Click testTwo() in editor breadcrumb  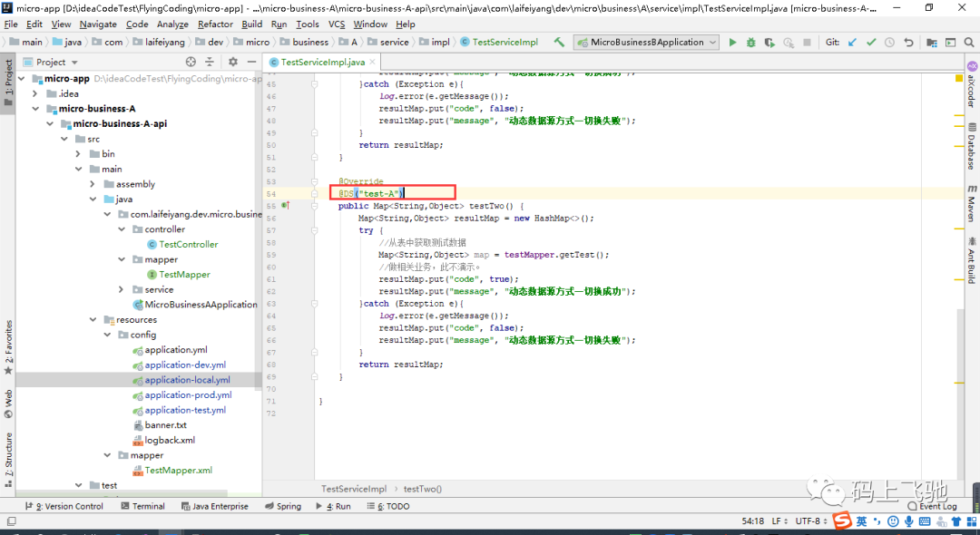[423, 489]
